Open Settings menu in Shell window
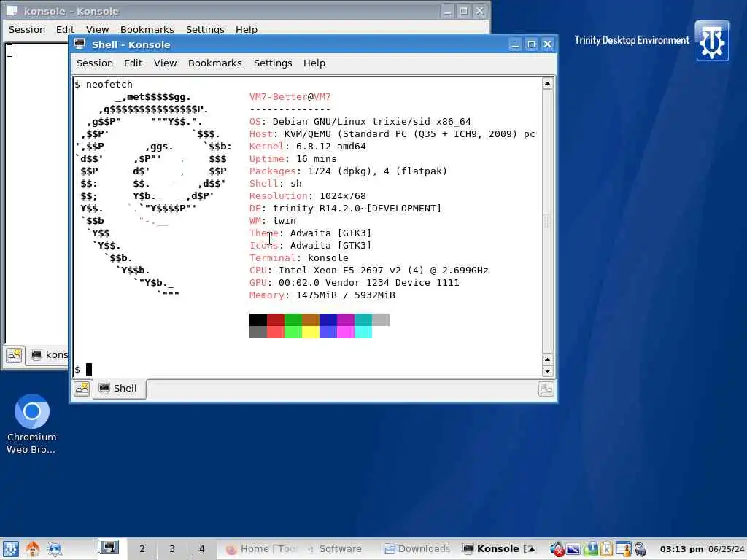 click(x=273, y=63)
